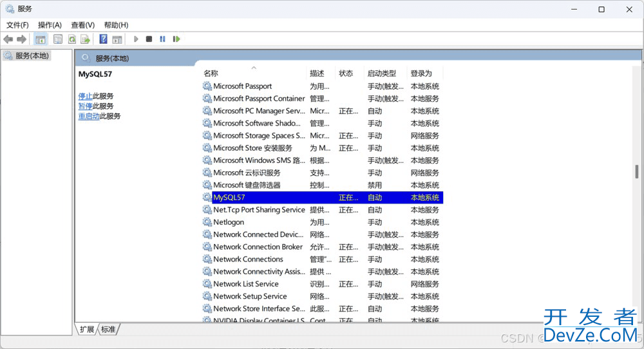This screenshot has width=644, height=349.
Task: Sort by the 状态 column header
Action: tap(346, 73)
